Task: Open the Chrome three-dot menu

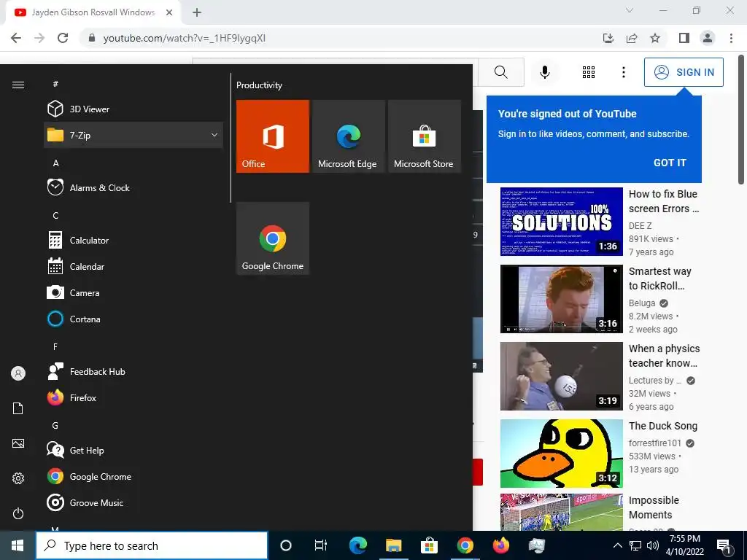Action: pyautogui.click(x=731, y=38)
